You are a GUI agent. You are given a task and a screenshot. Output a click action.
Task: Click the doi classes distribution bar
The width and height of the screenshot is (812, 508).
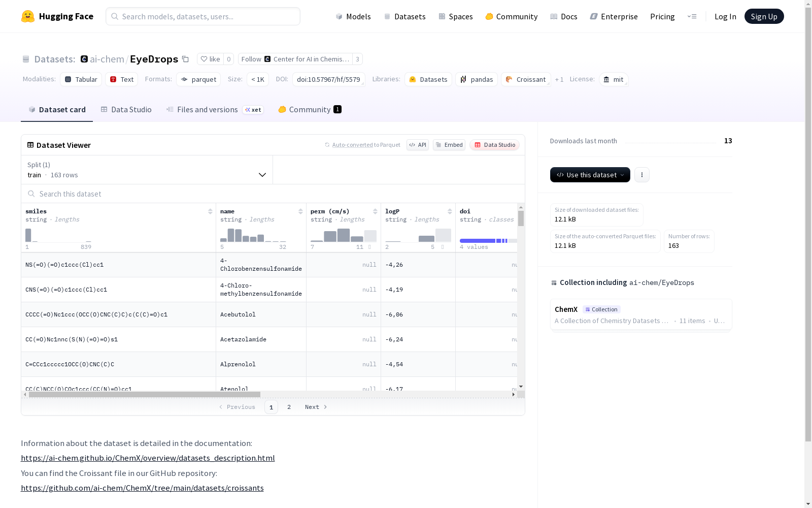488,241
